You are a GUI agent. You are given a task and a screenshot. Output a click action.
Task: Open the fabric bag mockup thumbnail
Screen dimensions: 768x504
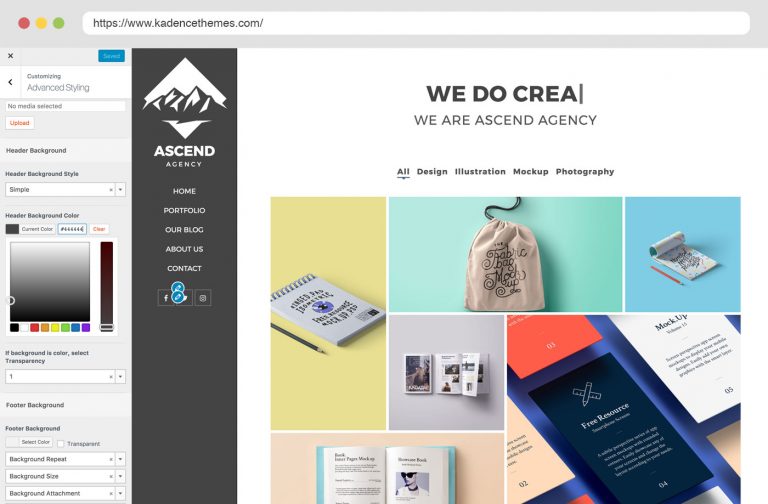click(505, 254)
